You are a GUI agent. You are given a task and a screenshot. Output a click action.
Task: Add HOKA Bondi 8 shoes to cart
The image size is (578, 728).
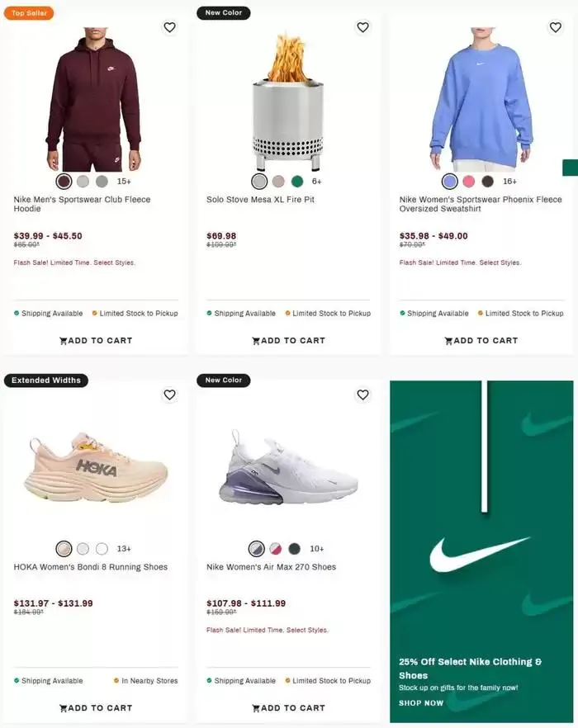(x=96, y=707)
